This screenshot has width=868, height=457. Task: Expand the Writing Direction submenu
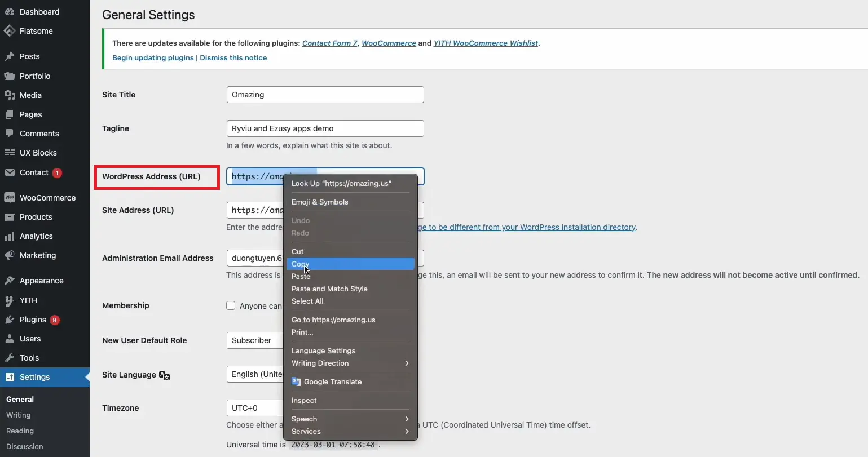[406, 363]
